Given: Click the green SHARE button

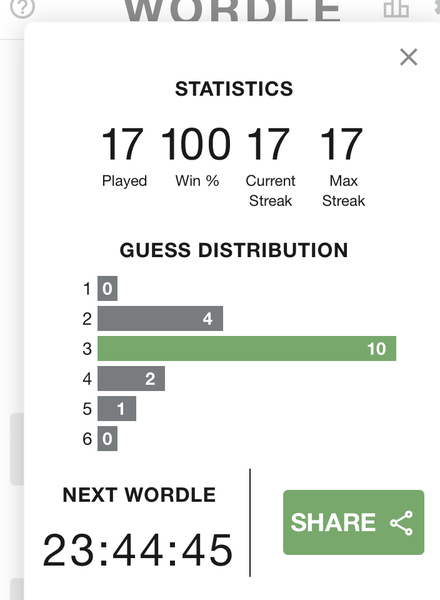Looking at the screenshot, I should click(354, 522).
